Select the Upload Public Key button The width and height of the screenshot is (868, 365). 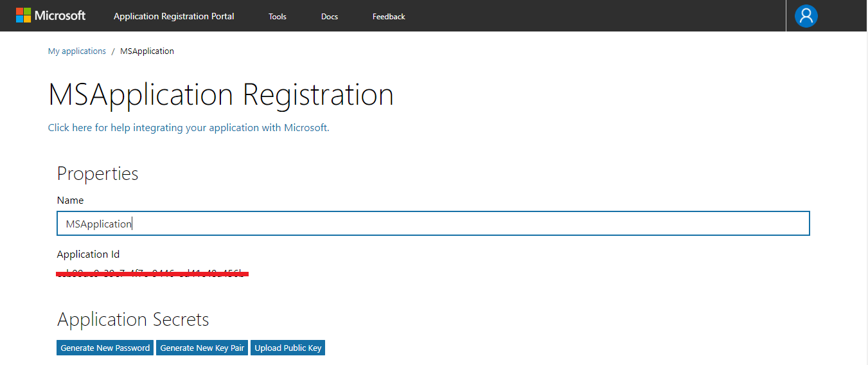pos(288,348)
